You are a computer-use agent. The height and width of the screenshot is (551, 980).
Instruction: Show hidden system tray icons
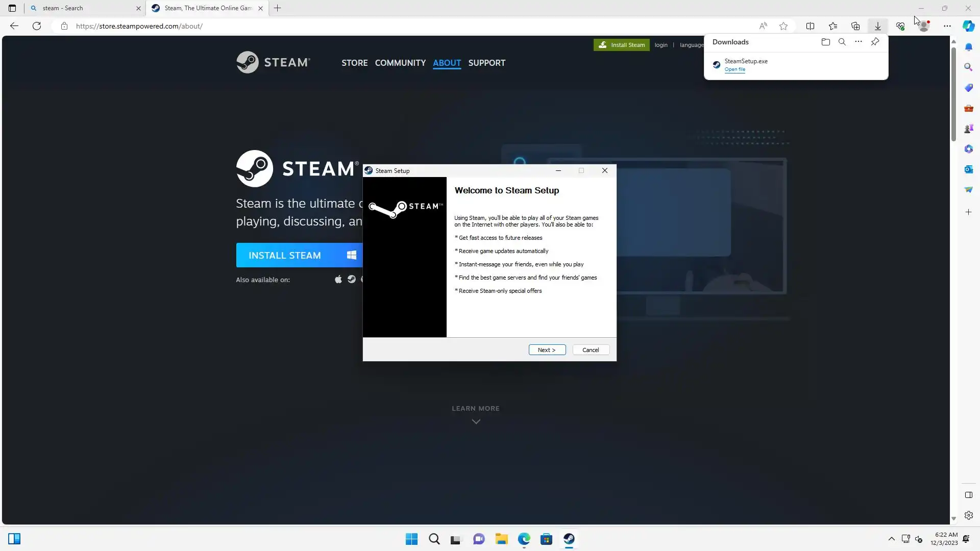(x=891, y=539)
